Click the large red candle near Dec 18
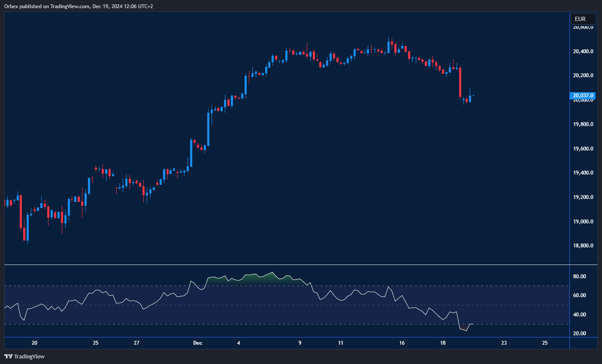 [x=460, y=82]
